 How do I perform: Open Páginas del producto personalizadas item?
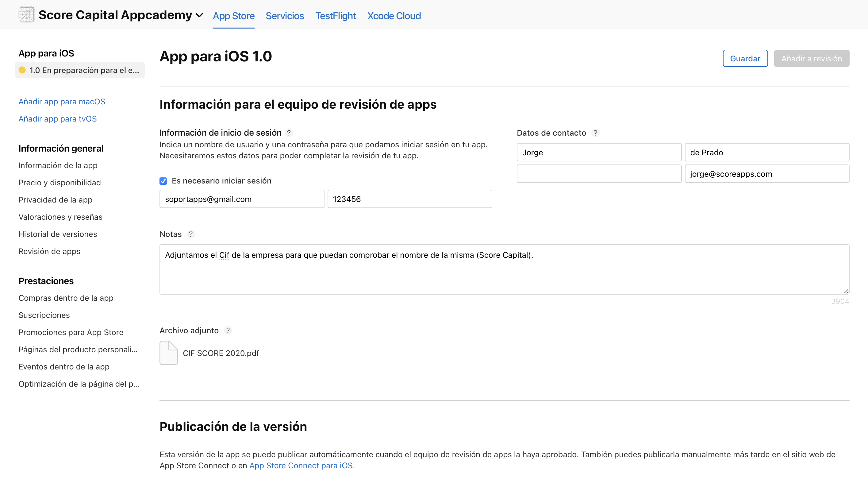(x=78, y=350)
